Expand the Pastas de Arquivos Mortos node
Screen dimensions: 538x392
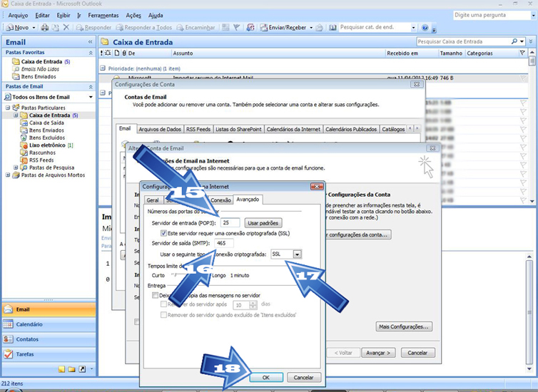[8, 175]
